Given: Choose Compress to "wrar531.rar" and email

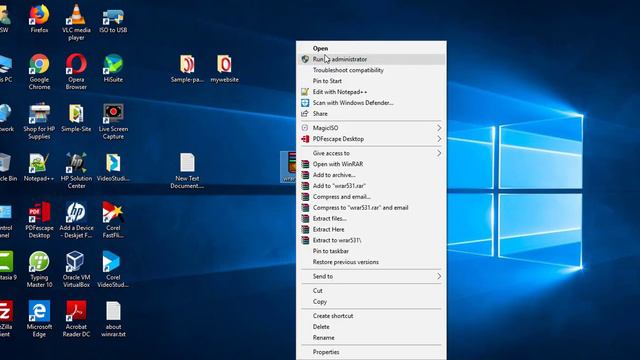Looking at the screenshot, I should 371,207.
